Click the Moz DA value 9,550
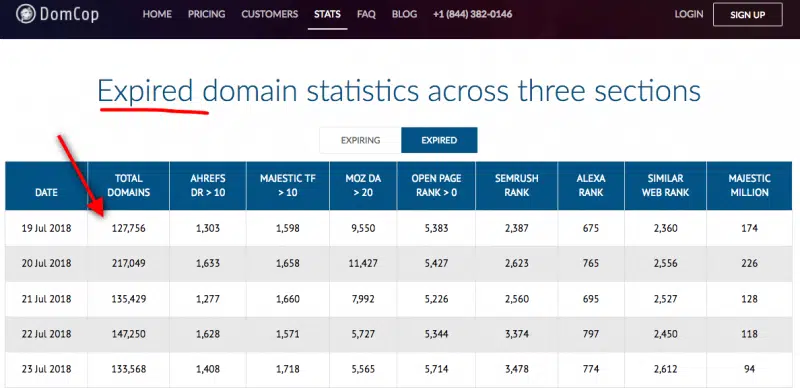 pyautogui.click(x=363, y=228)
